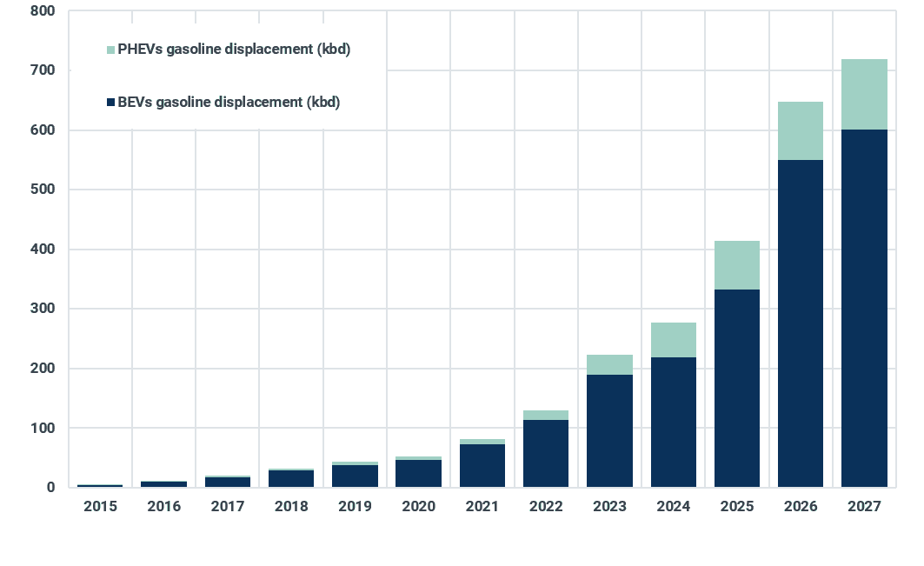The width and height of the screenshot is (924, 566).
Task: Select the dark BEVs bar for 2019
Action: pos(355,476)
